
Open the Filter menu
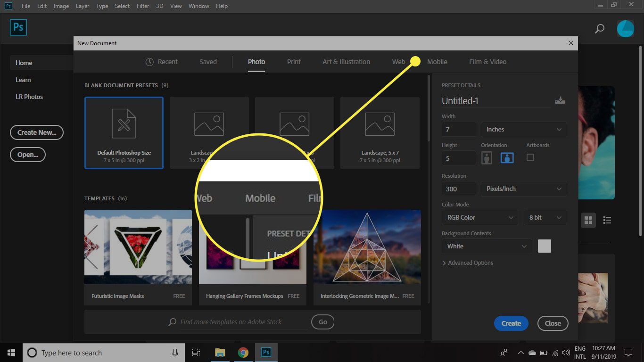coord(143,6)
